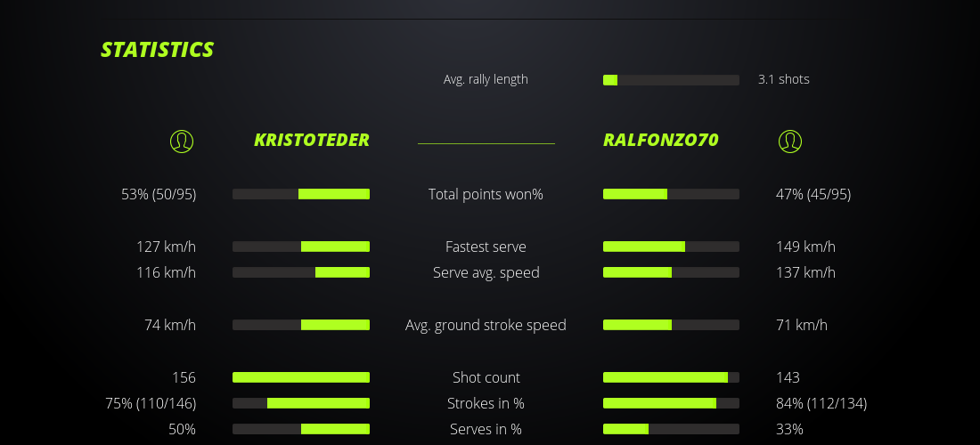Click the Total points won% label
980x445 pixels.
click(x=486, y=194)
